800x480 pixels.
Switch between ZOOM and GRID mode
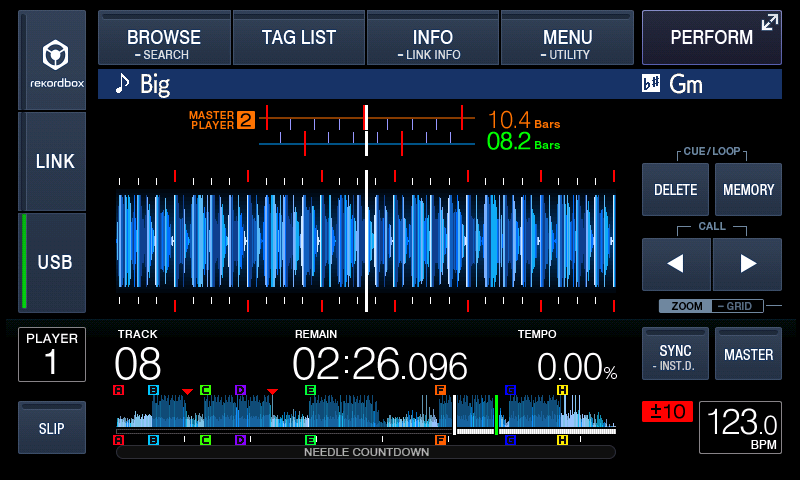[710, 306]
